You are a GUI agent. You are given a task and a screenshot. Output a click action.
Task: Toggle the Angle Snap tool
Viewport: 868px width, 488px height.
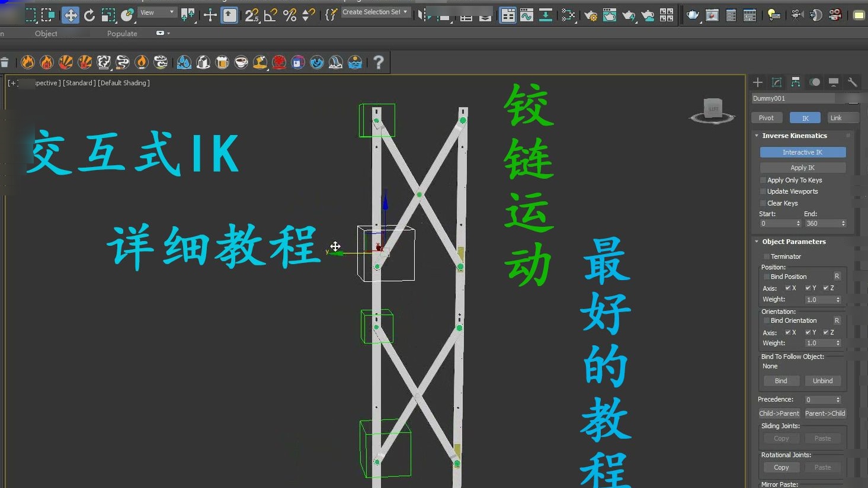tap(271, 15)
